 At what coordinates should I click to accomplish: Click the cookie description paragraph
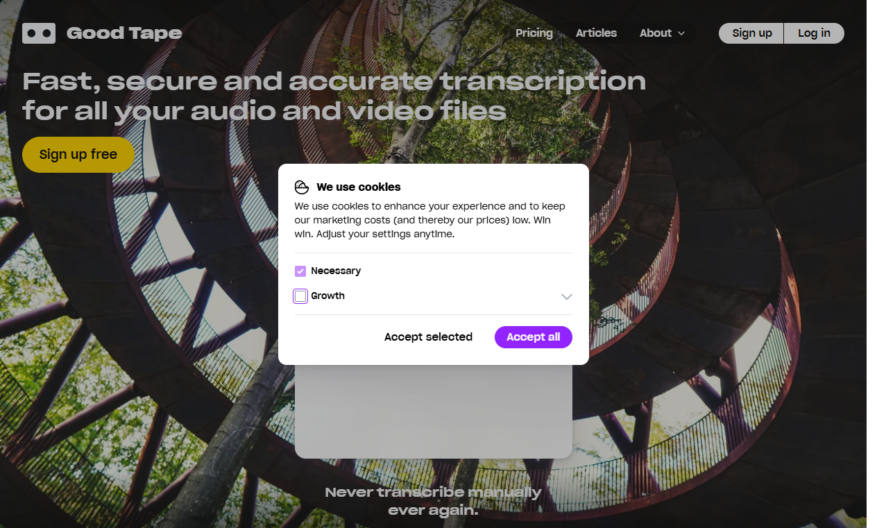[430, 220]
